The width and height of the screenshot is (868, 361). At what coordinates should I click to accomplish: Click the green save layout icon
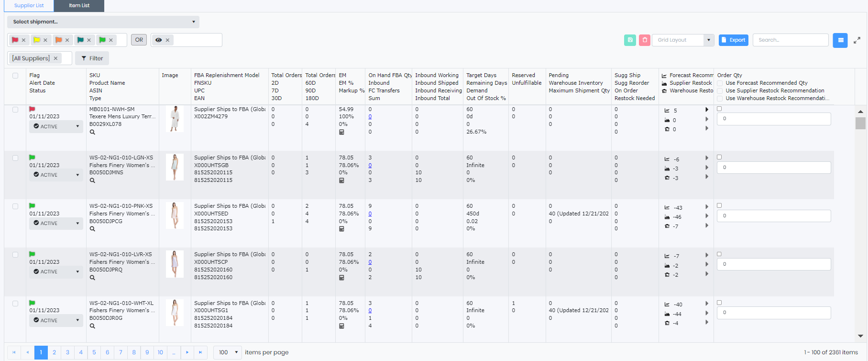[x=630, y=40]
